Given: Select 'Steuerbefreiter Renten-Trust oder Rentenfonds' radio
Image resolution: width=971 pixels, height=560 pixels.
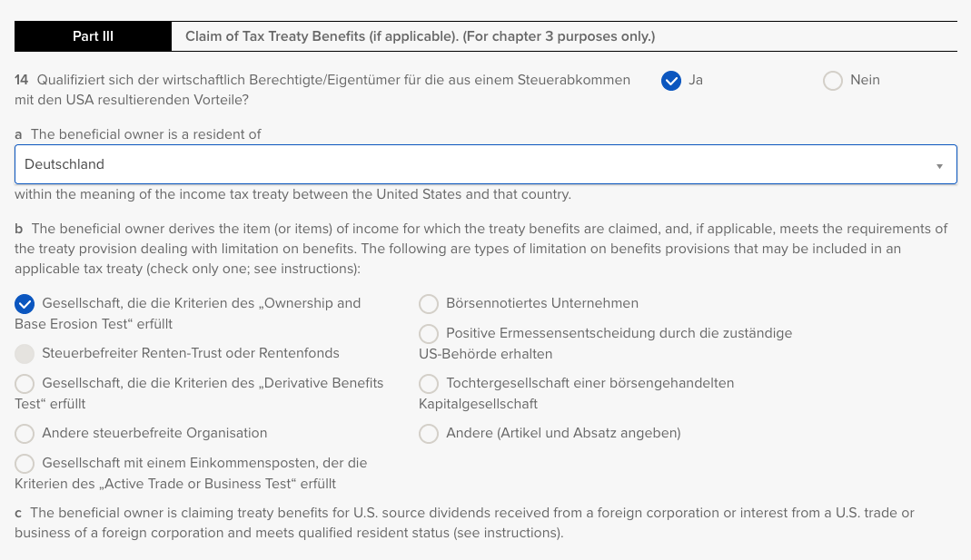Looking at the screenshot, I should (25, 353).
